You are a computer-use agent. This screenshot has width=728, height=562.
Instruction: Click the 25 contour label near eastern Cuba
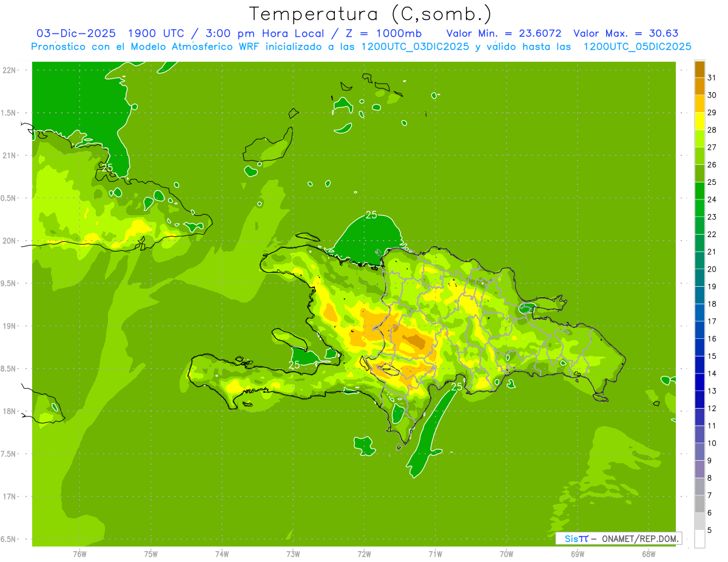[x=107, y=168]
